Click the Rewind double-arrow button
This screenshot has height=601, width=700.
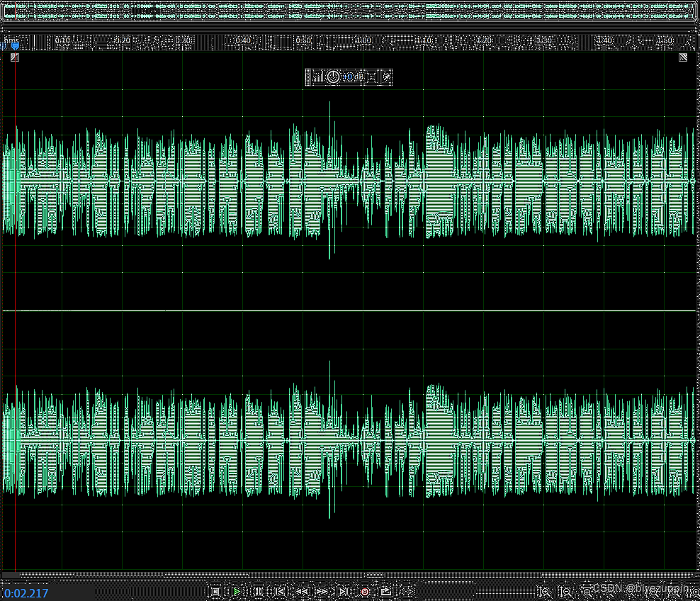point(301,592)
